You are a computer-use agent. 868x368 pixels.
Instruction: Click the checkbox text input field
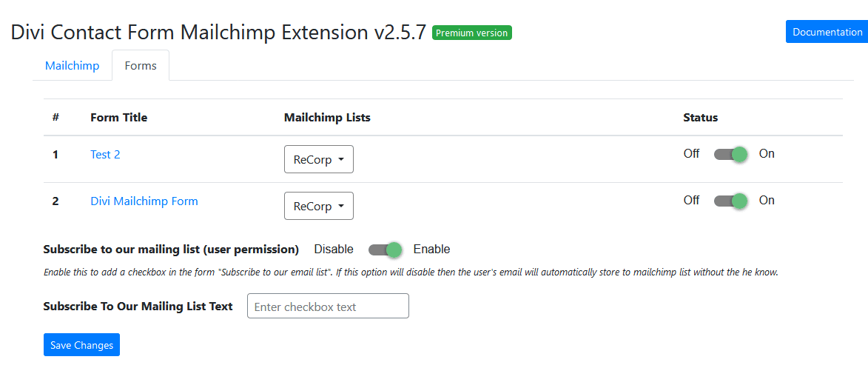328,306
